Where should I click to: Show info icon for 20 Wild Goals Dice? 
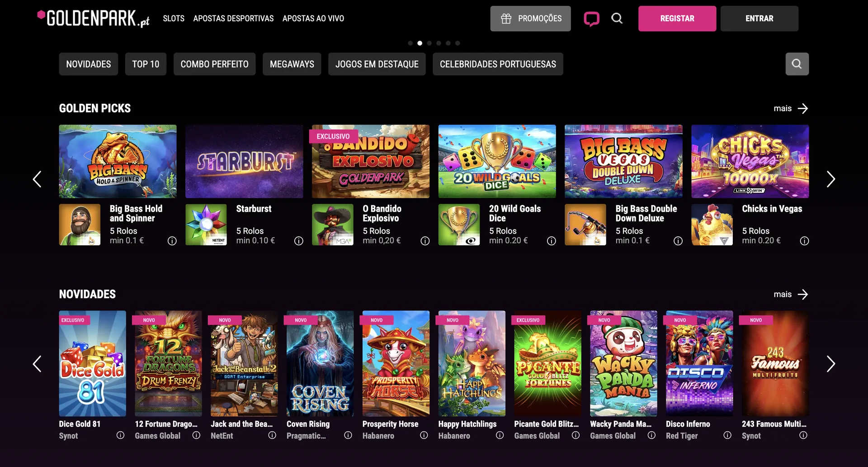click(552, 241)
